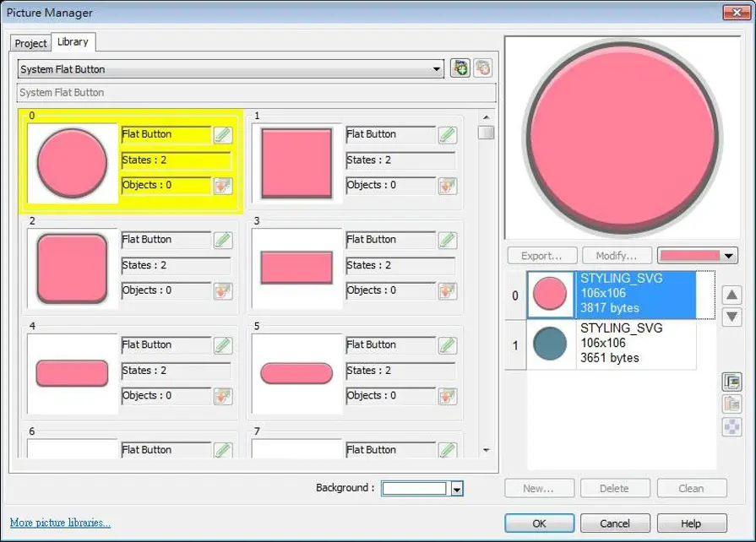Click the Clean button
This screenshot has height=542, width=756.
[691, 488]
